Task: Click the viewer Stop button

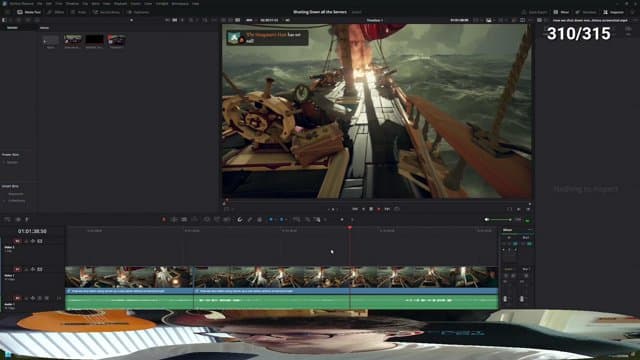Action: click(371, 209)
